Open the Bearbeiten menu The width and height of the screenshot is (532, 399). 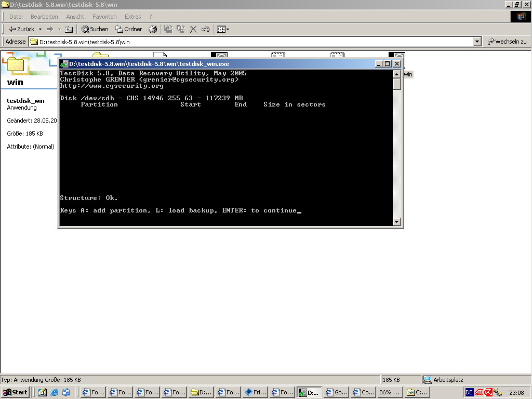click(x=44, y=17)
